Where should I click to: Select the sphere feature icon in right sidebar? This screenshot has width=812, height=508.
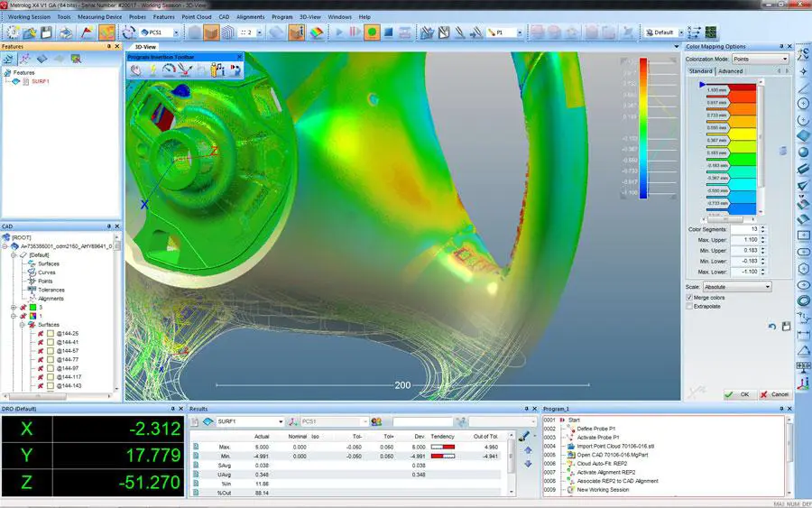point(802,152)
